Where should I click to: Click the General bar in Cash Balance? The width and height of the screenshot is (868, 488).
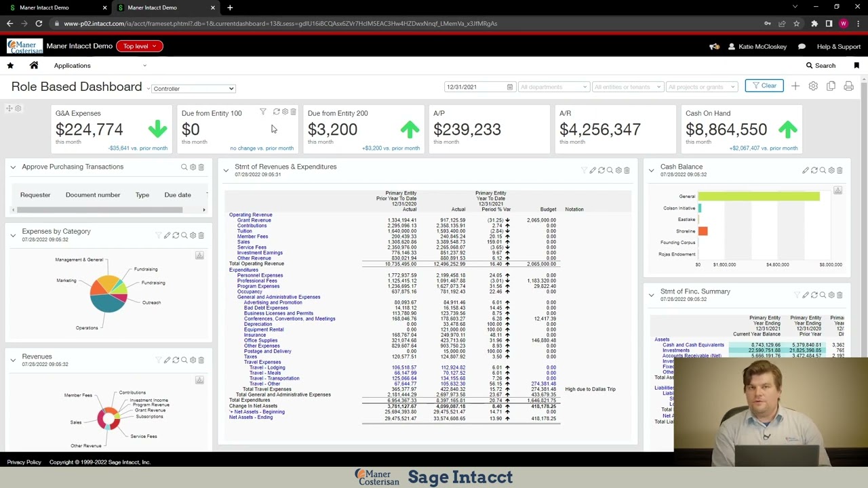(758, 197)
